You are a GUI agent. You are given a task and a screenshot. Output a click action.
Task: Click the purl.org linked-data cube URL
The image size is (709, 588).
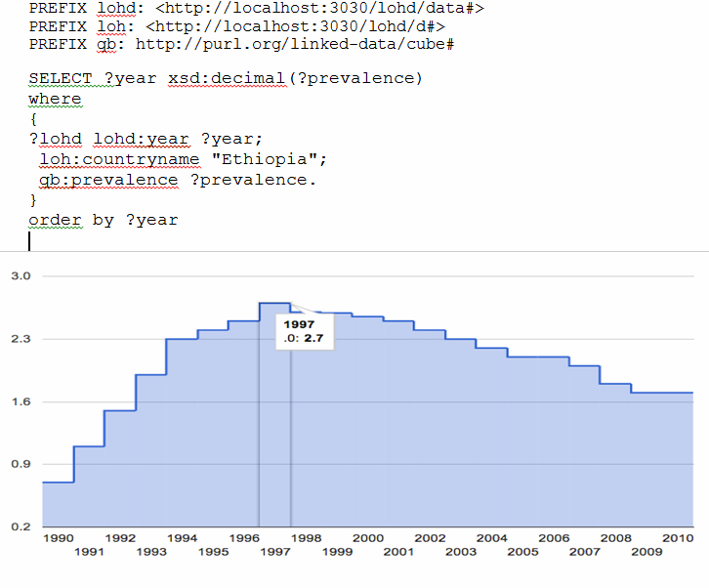pos(295,45)
